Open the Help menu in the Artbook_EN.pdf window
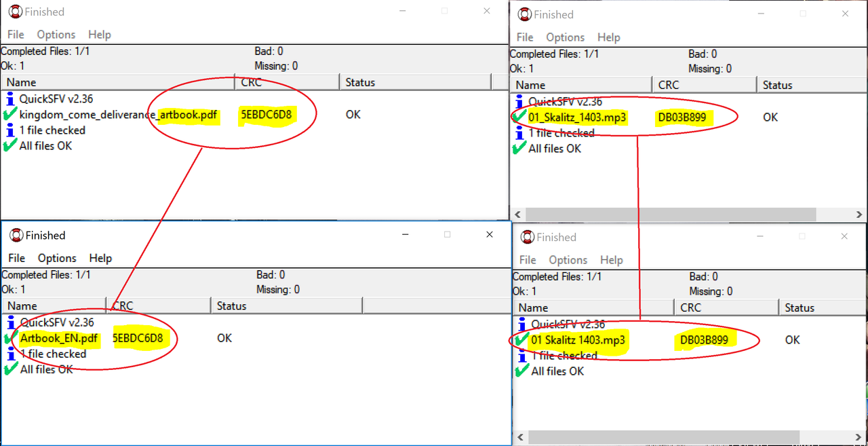Image resolution: width=868 pixels, height=446 pixels. 100,258
